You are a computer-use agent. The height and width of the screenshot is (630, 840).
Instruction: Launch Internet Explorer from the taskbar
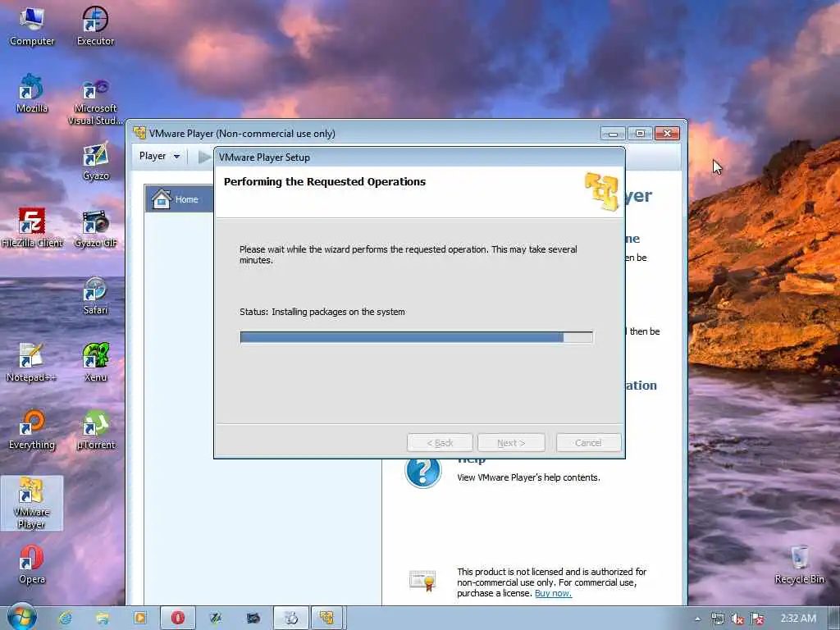[x=66, y=619]
